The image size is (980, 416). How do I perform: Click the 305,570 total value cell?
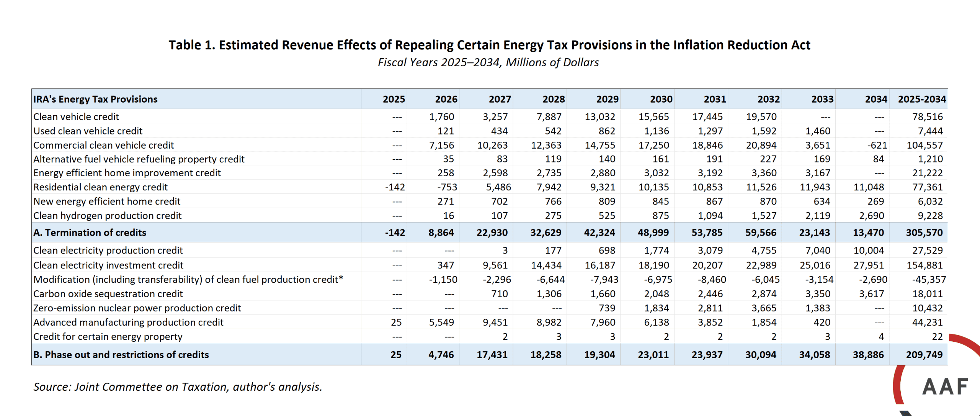(x=924, y=233)
